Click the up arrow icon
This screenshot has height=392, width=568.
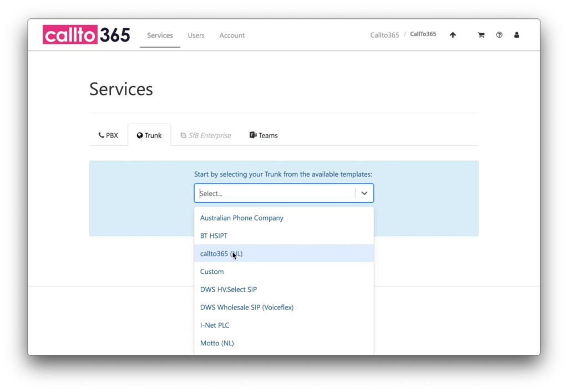pyautogui.click(x=453, y=35)
